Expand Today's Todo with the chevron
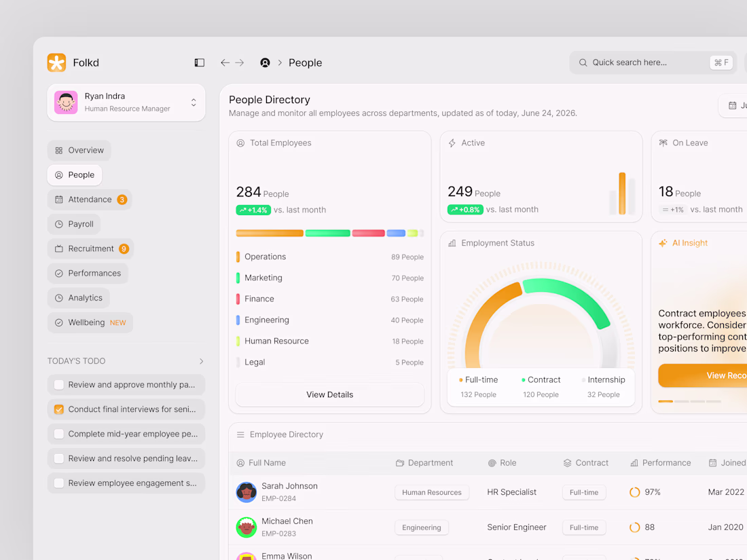Viewport: 747px width, 560px height. click(x=201, y=361)
